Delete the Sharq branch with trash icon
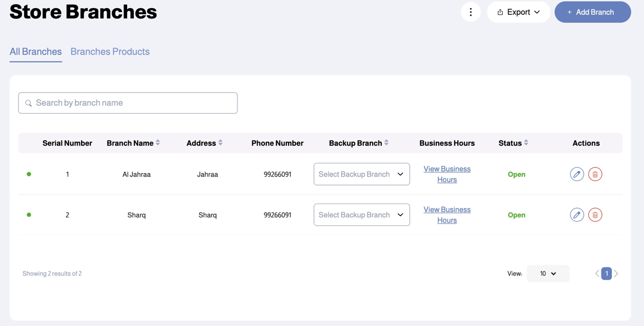The width and height of the screenshot is (644, 326). click(595, 214)
